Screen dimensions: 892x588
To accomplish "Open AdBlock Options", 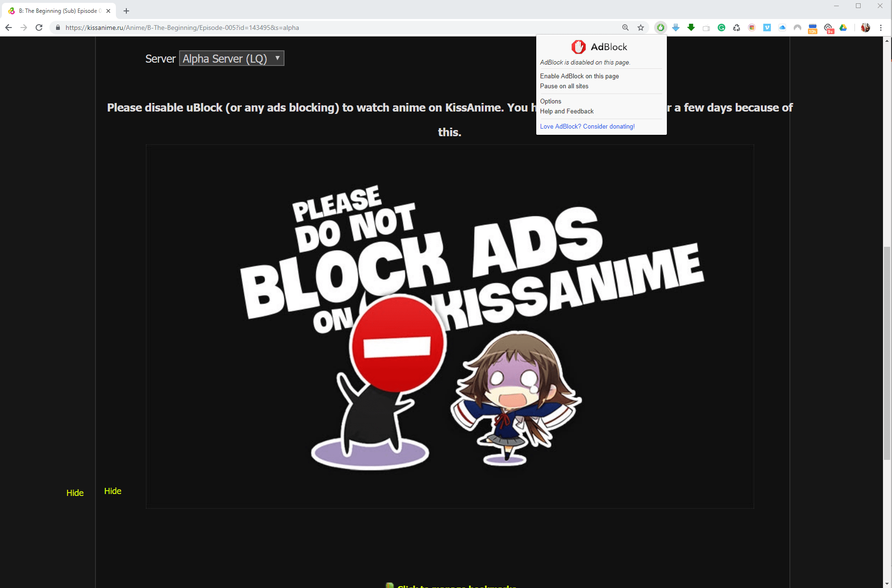I will coord(550,101).
